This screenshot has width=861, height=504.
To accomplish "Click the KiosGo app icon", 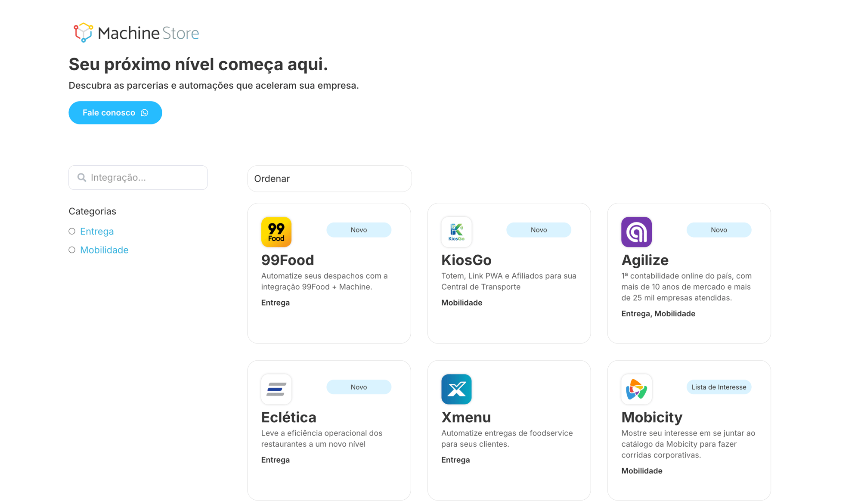I will coord(456,232).
